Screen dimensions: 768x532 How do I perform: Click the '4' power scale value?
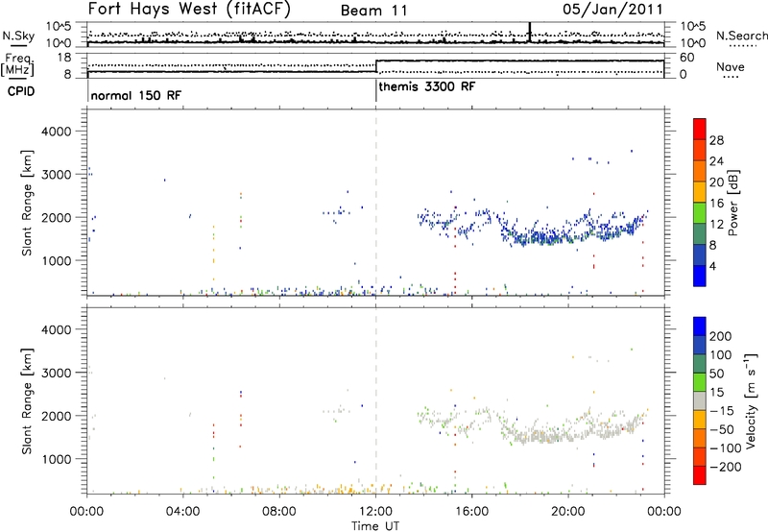(x=713, y=266)
